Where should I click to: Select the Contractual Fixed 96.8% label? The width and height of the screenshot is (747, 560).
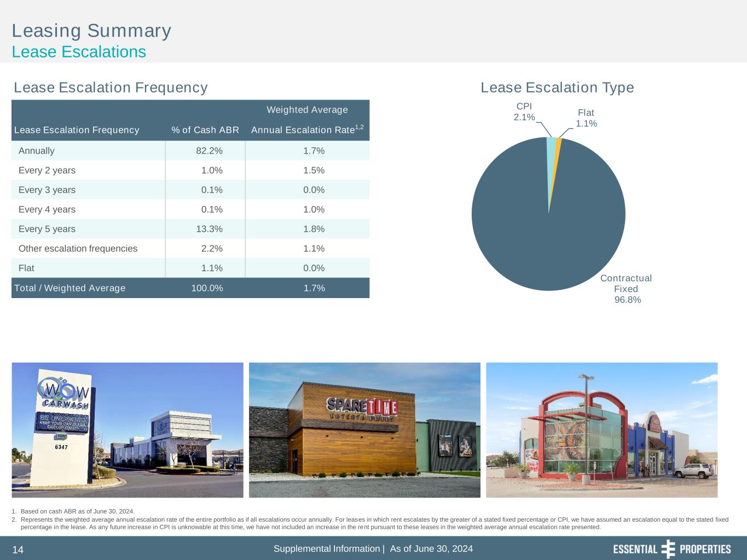click(x=626, y=289)
